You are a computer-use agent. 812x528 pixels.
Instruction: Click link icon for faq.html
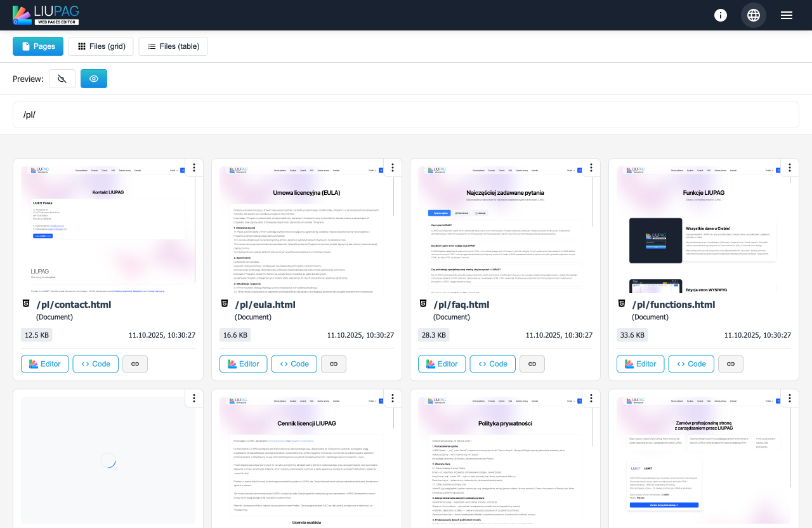532,364
